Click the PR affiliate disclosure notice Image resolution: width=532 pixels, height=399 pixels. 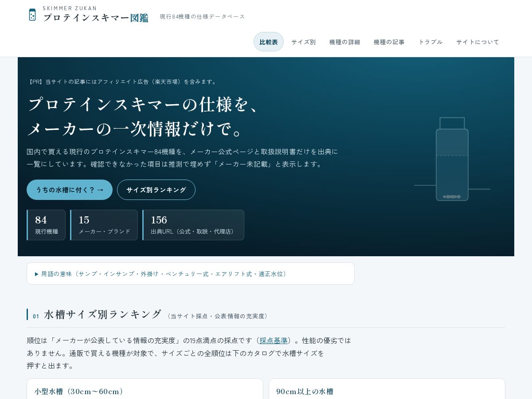point(123,82)
